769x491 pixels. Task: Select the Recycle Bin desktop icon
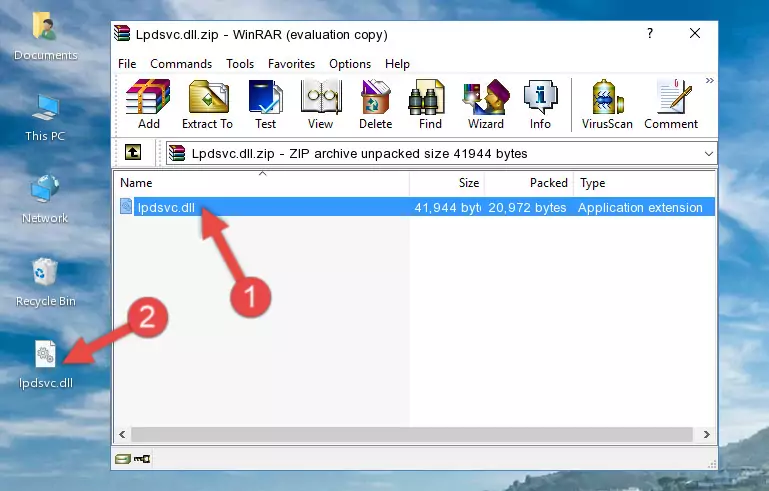pos(46,282)
